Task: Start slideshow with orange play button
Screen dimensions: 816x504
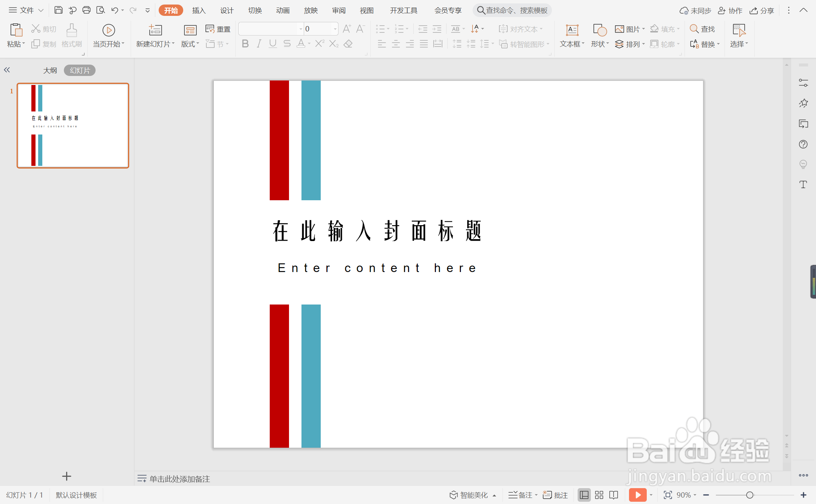Action: [x=638, y=495]
